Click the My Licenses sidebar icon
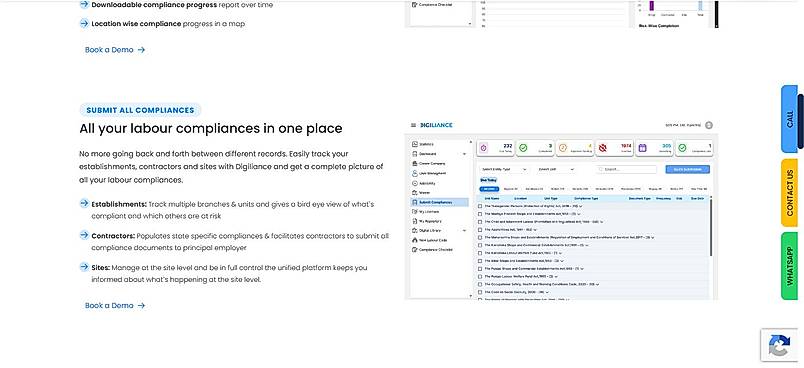804x368 pixels. tap(415, 211)
